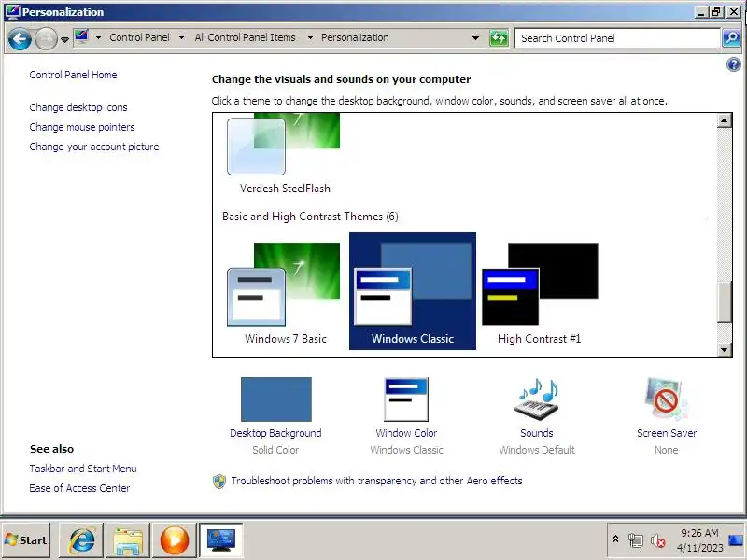
Task: Click Show desktop button at taskbar end
Action: (x=736, y=540)
